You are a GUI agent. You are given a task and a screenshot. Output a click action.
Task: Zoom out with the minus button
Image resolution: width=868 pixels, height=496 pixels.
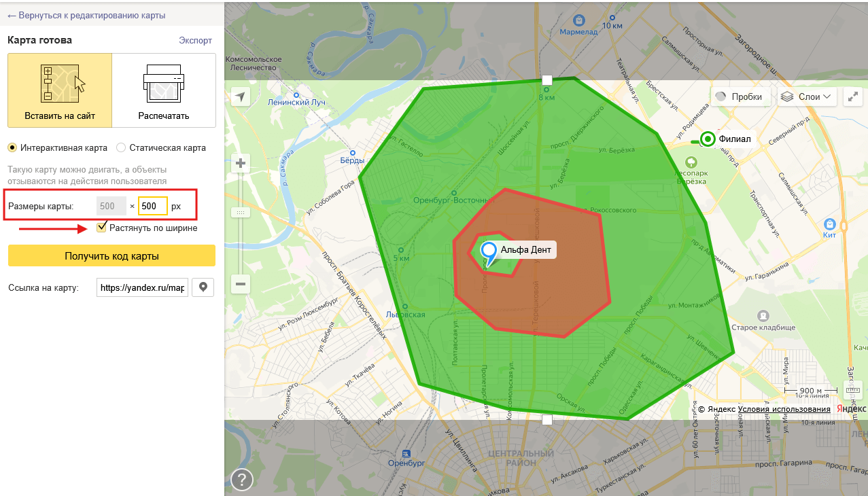pyautogui.click(x=241, y=284)
